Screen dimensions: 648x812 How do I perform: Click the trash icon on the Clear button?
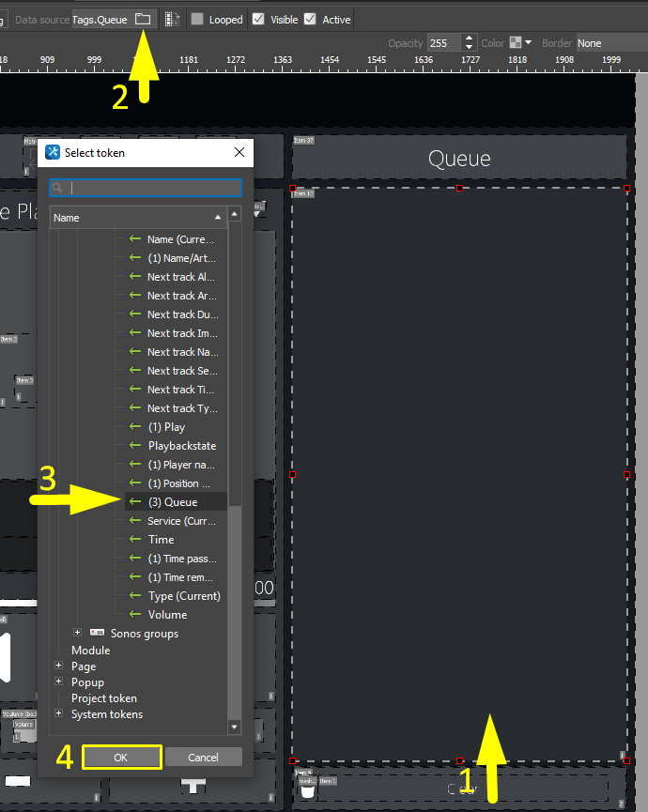(x=307, y=789)
